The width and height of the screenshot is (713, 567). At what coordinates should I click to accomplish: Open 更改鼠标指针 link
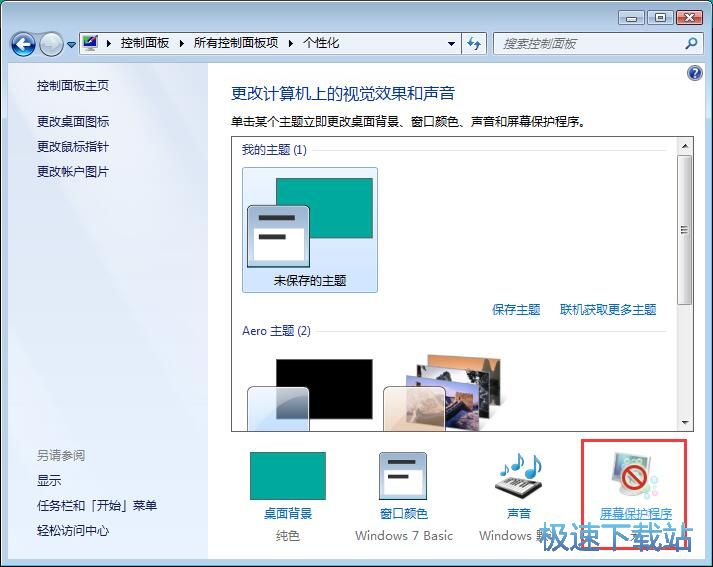tap(73, 146)
